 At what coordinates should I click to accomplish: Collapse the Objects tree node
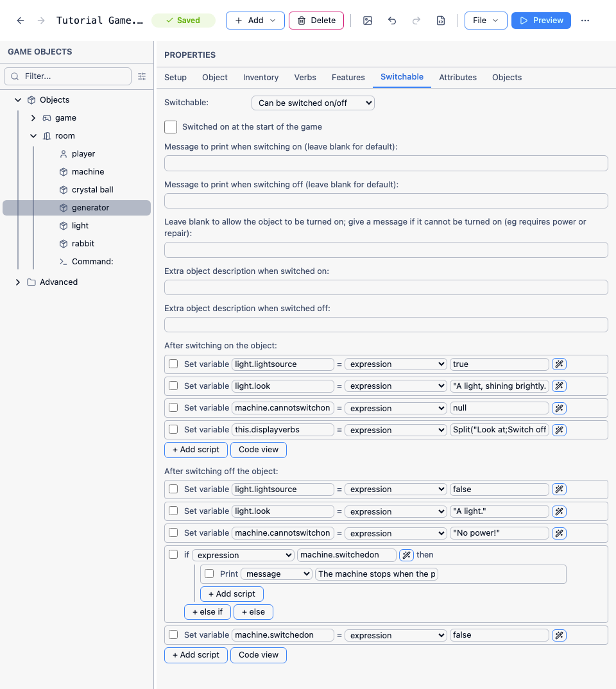18,100
